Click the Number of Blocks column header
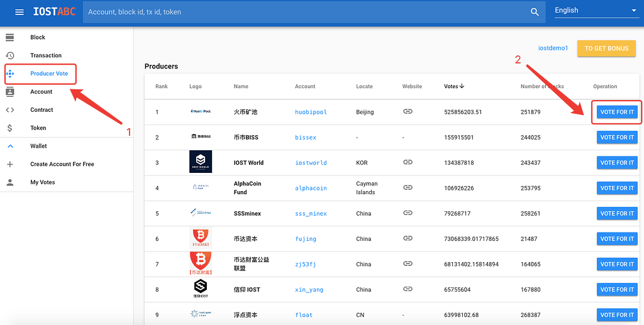 542,86
